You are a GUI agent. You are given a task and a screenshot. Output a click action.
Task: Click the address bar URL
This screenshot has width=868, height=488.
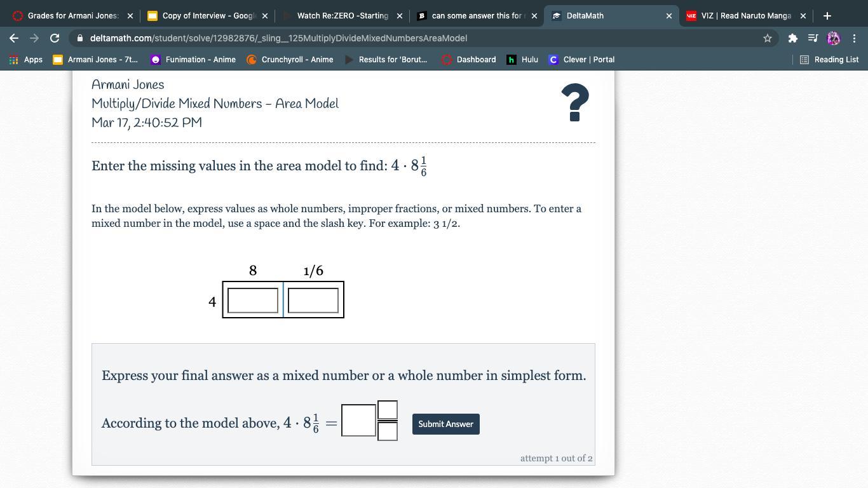(278, 38)
